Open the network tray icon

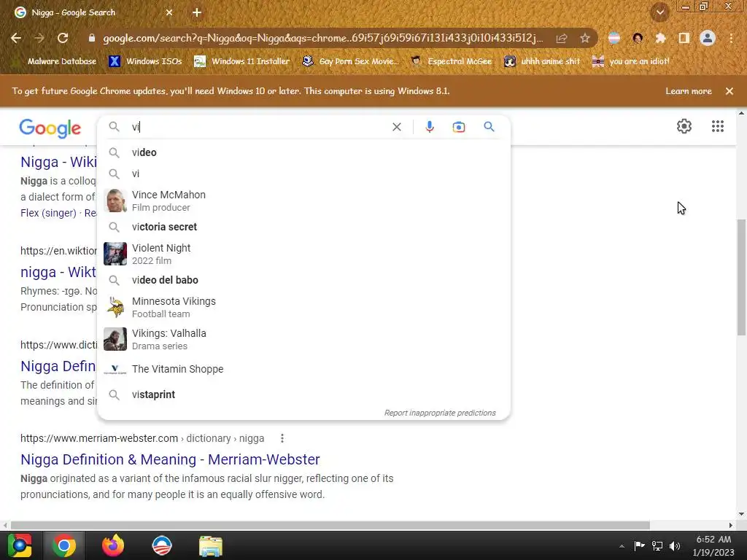(x=657, y=546)
